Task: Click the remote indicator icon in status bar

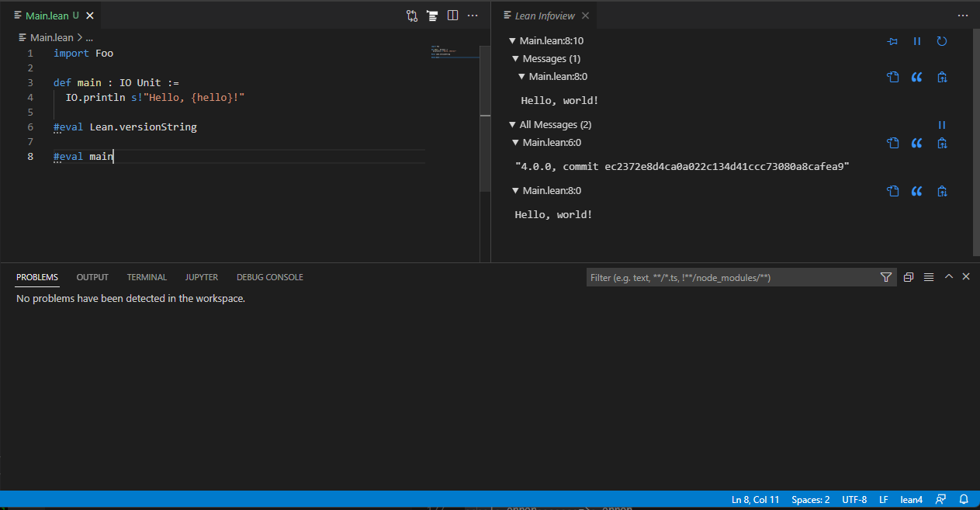Action: tap(940, 499)
